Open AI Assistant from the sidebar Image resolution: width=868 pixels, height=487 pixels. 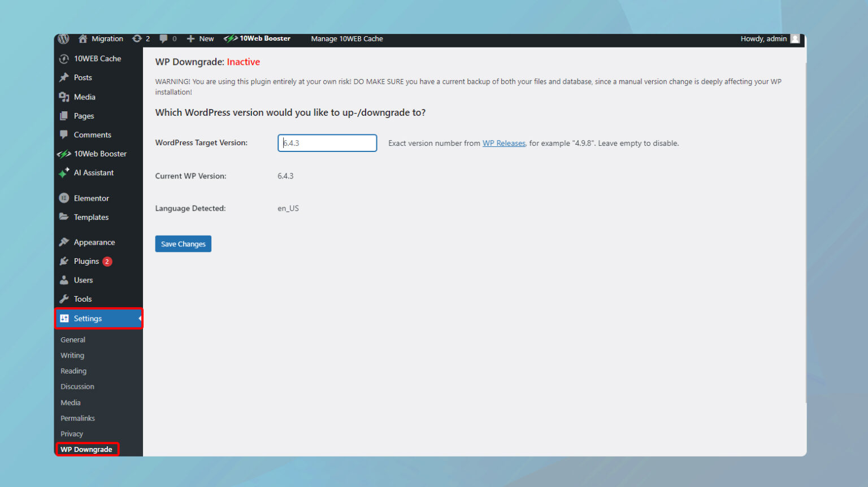point(93,173)
